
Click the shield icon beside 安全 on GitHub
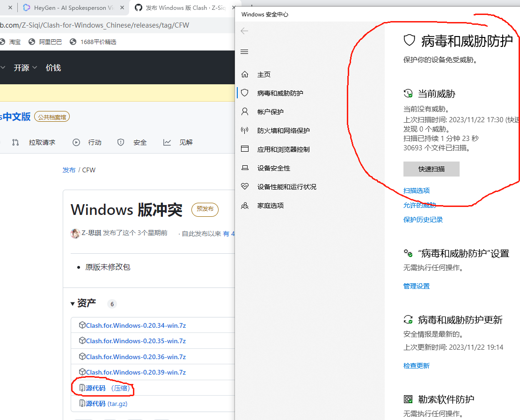121,142
